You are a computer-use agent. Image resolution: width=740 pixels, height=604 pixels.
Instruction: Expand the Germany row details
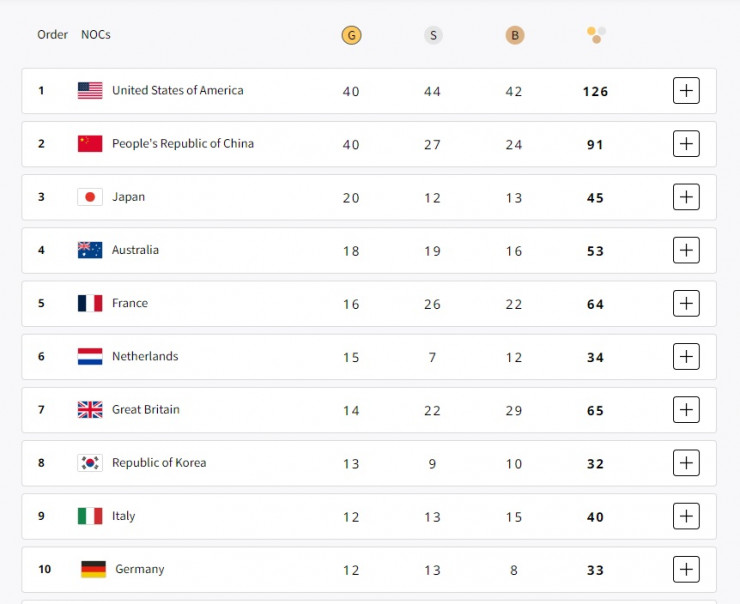pyautogui.click(x=686, y=569)
